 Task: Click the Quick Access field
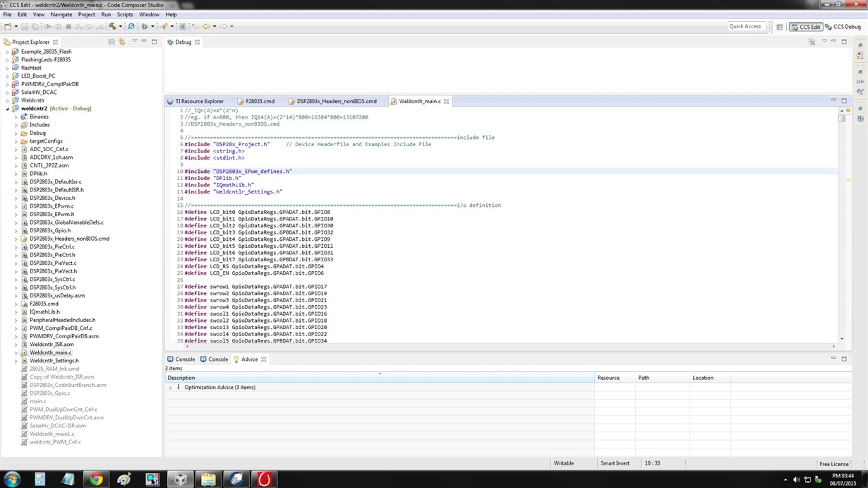(745, 26)
